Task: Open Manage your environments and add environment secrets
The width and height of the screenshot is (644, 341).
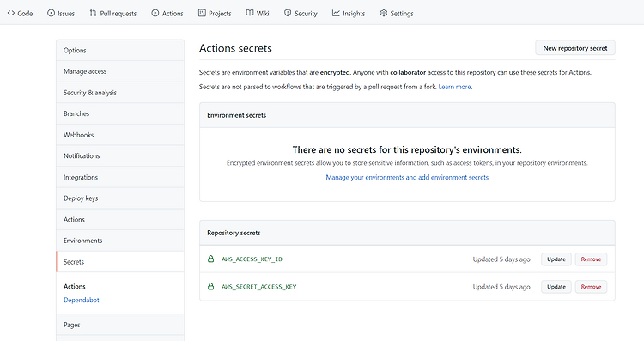Action: click(407, 177)
